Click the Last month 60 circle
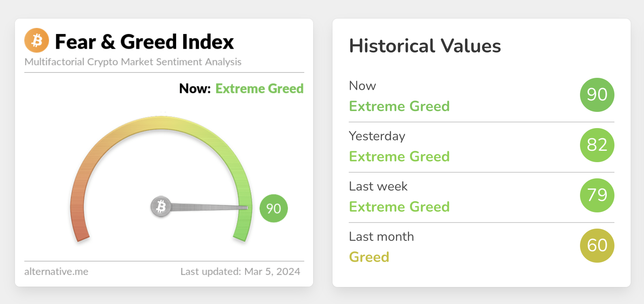 pos(597,246)
